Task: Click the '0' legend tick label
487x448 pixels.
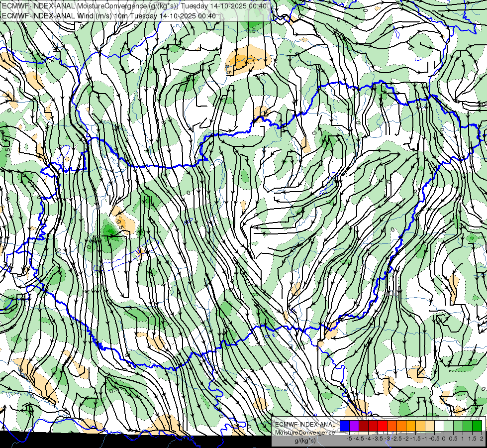Action: click(444, 439)
